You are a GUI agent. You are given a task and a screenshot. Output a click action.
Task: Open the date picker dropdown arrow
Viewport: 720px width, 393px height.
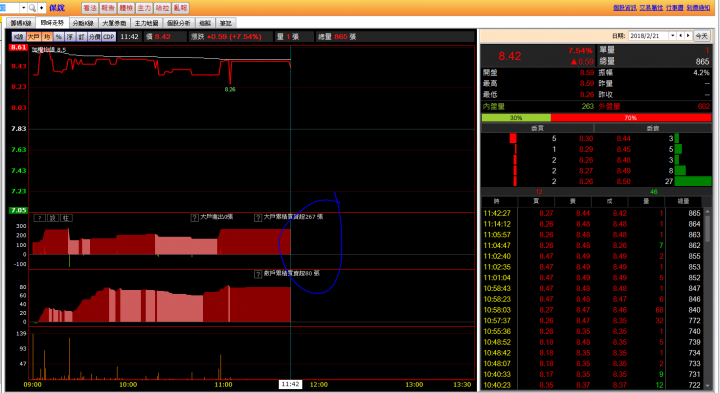672,36
